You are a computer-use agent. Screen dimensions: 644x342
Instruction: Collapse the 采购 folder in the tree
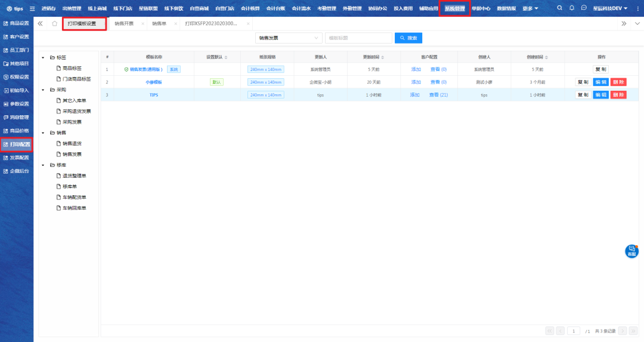pos(44,90)
